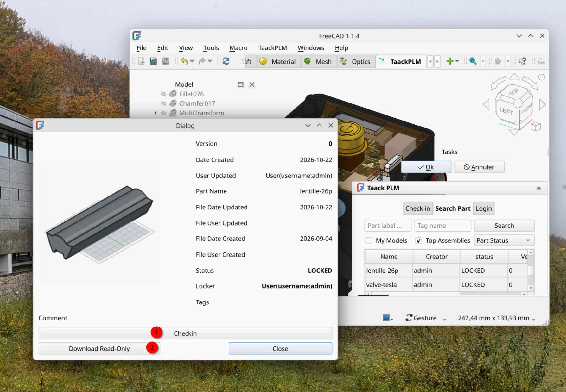Rotate view with navigation cube right arrow
Viewport: 566px width, 392px height.
coord(542,104)
